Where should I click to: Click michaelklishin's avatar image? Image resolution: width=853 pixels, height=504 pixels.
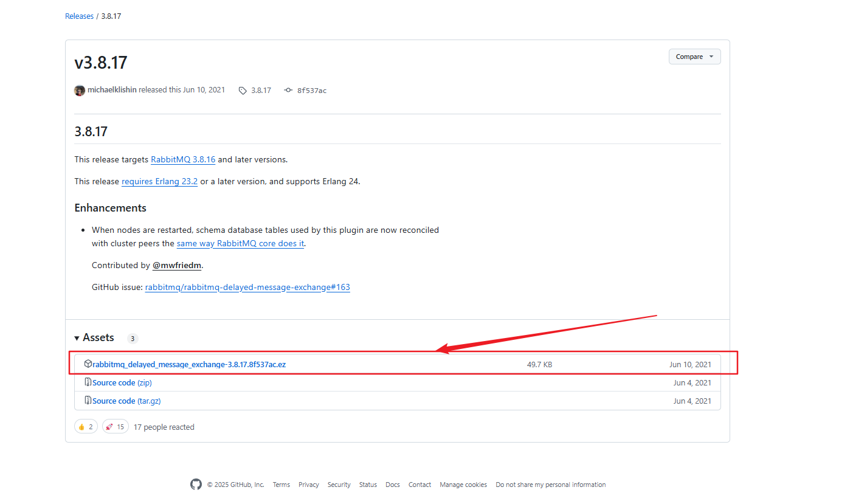[x=80, y=91]
